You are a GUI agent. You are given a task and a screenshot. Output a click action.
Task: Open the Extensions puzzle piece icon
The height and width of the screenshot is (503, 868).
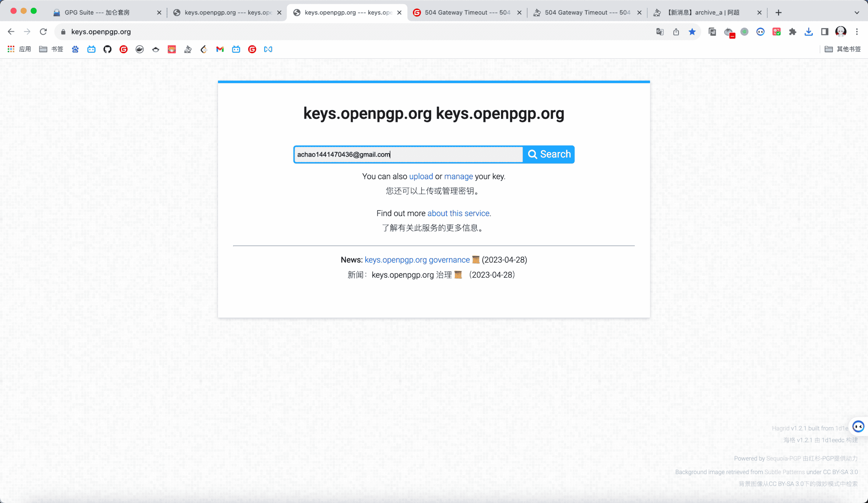(x=792, y=32)
